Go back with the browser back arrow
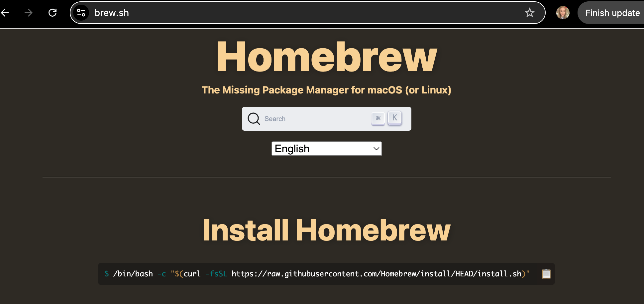This screenshot has width=644, height=304. tap(5, 13)
